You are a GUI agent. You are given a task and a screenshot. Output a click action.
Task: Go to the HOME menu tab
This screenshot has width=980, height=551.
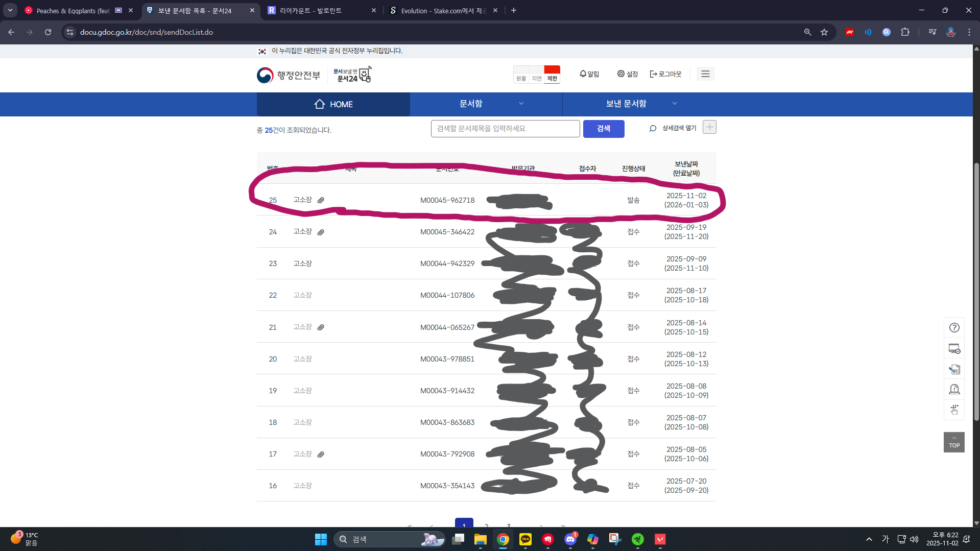pyautogui.click(x=333, y=104)
